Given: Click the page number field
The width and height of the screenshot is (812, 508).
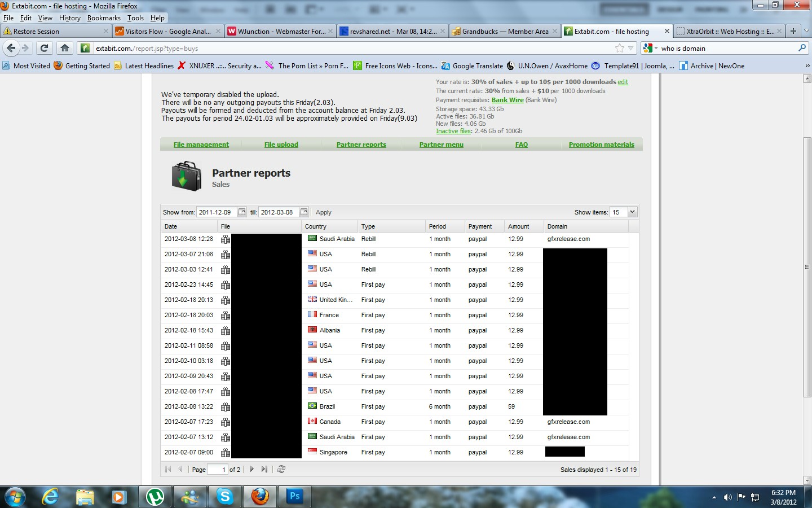Looking at the screenshot, I should [218, 469].
